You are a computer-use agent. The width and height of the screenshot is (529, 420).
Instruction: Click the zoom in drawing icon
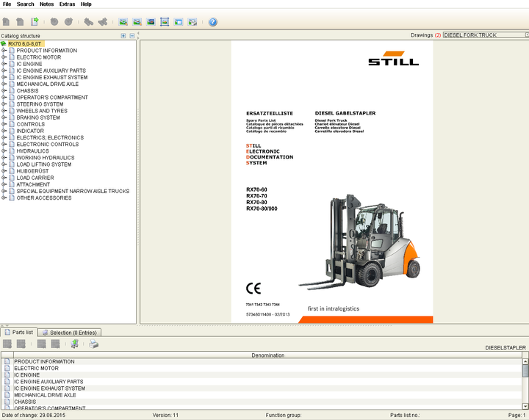tap(123, 22)
